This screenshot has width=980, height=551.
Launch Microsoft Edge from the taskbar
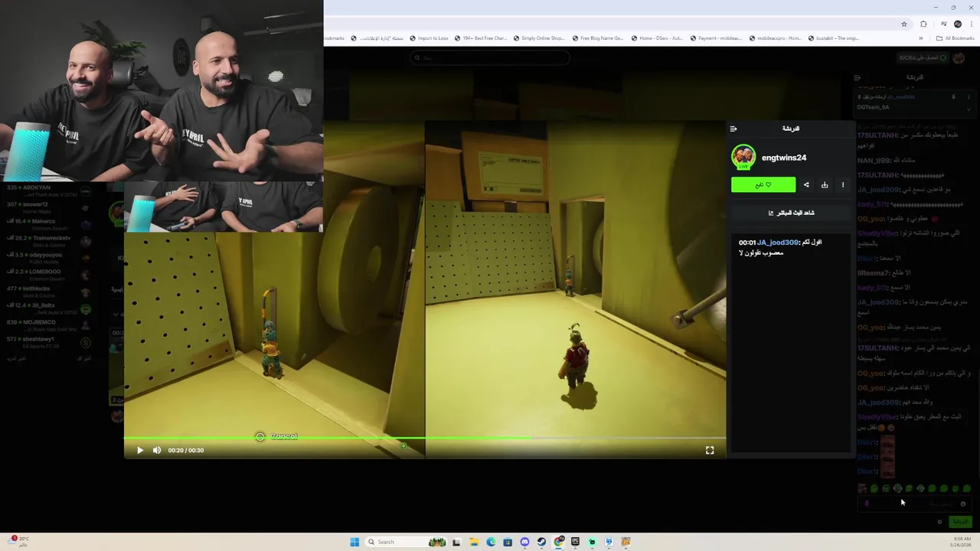(491, 542)
